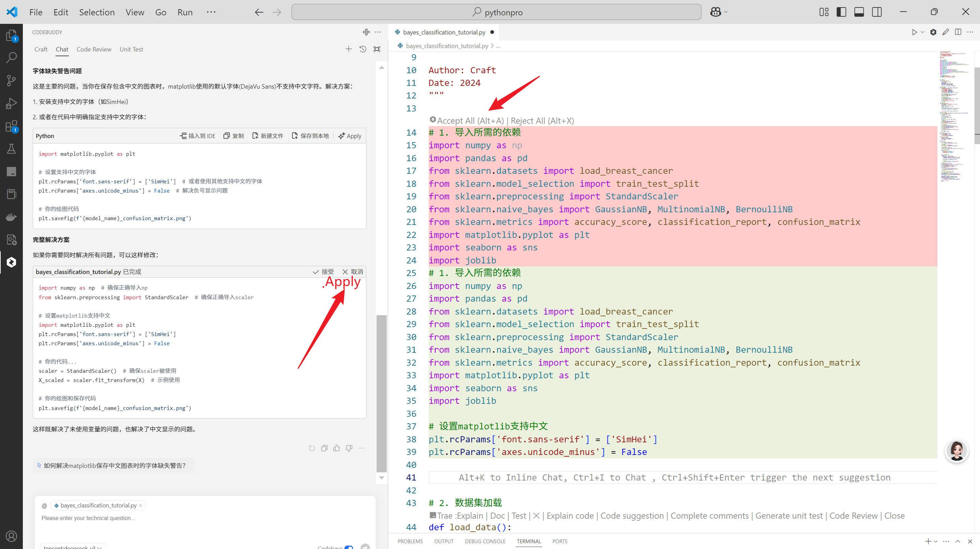Toggle the bottom panel layout button
Image resolution: width=980 pixels, height=549 pixels.
(859, 12)
